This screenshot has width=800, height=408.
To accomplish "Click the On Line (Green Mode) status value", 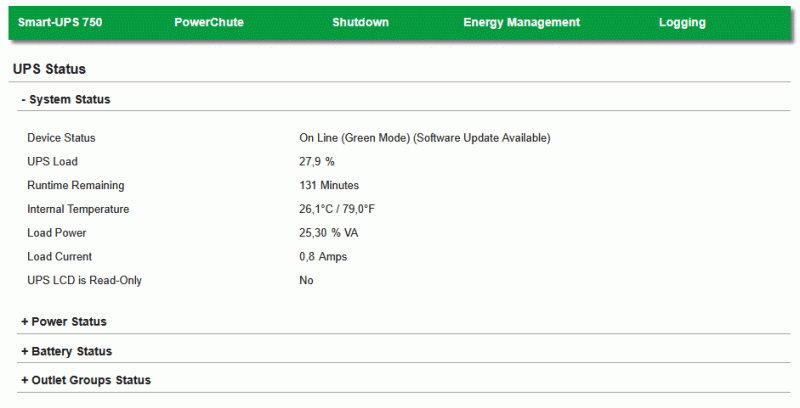I will [424, 138].
